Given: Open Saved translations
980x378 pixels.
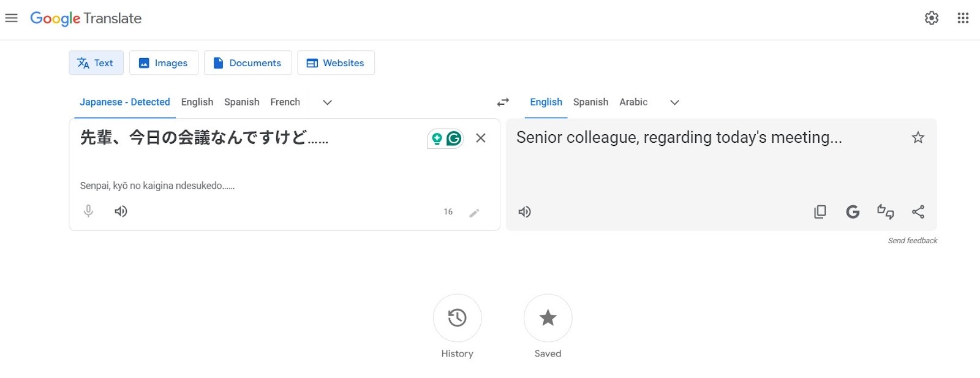Looking at the screenshot, I should [x=548, y=318].
